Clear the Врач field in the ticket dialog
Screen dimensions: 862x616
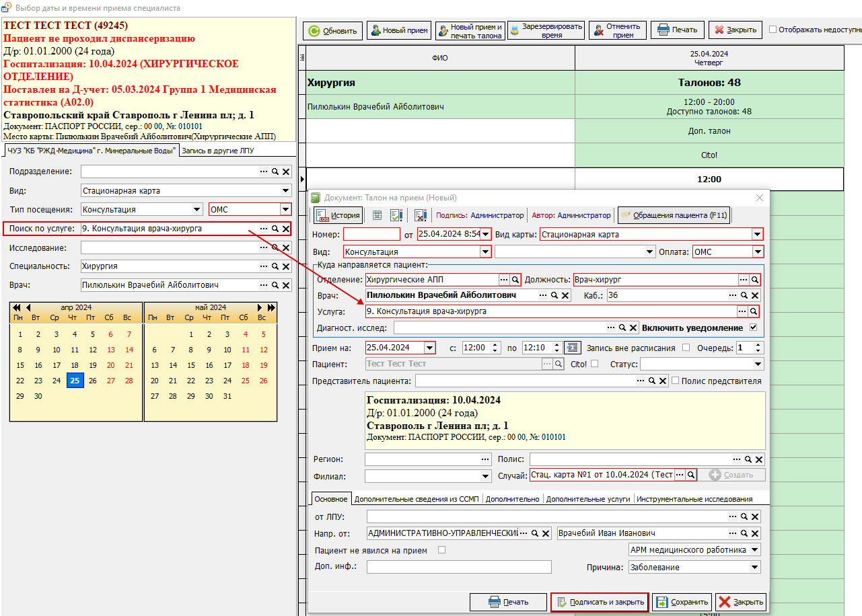click(x=565, y=295)
